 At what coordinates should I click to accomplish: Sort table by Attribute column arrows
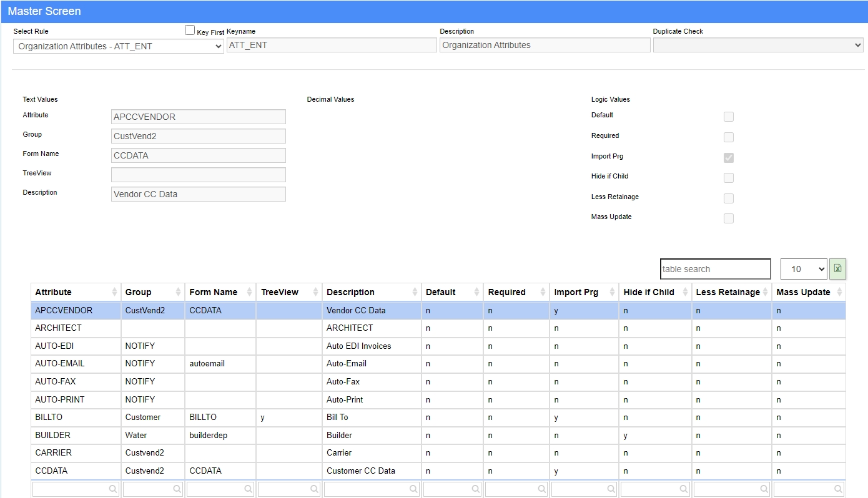114,292
